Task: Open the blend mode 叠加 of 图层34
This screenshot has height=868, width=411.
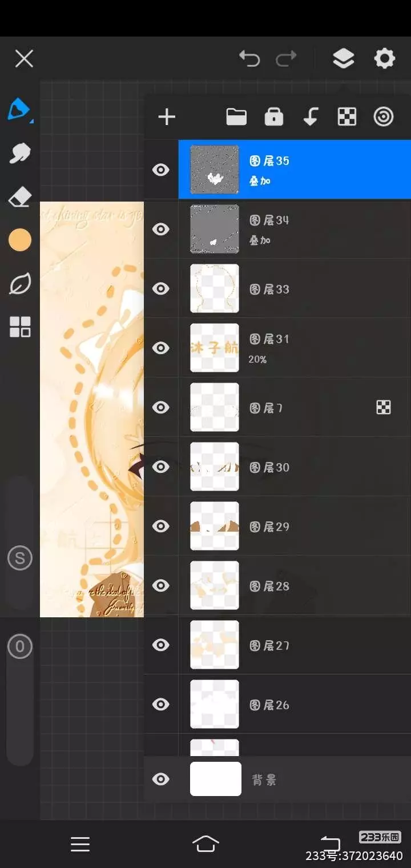Action: click(x=260, y=240)
